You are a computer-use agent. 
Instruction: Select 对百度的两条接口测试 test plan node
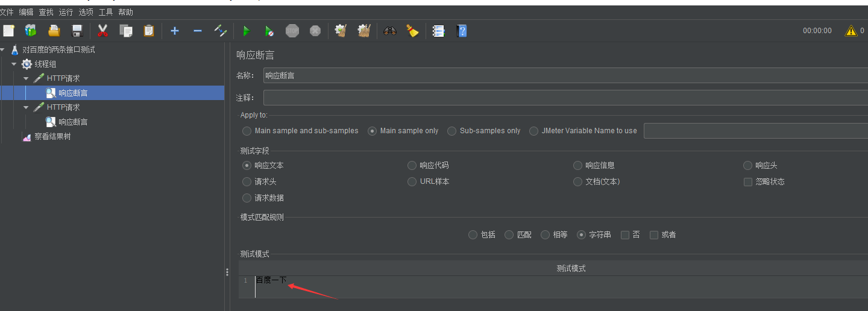(x=59, y=49)
